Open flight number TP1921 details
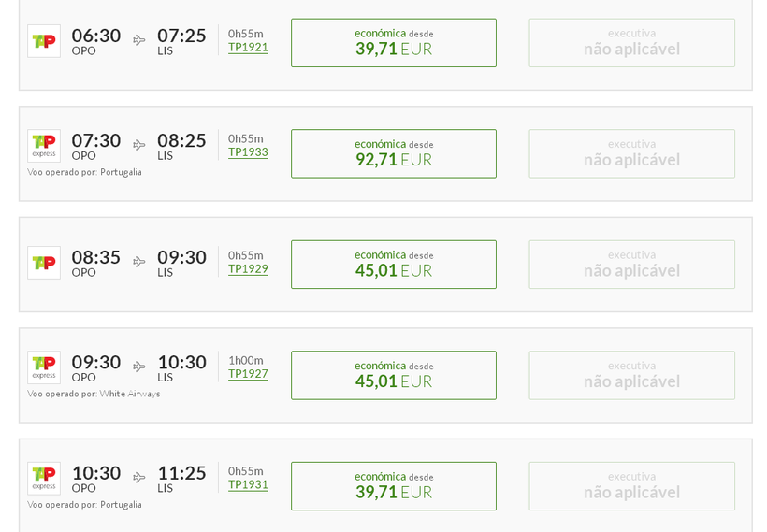Screen dimensions: 767x532 point(248,48)
